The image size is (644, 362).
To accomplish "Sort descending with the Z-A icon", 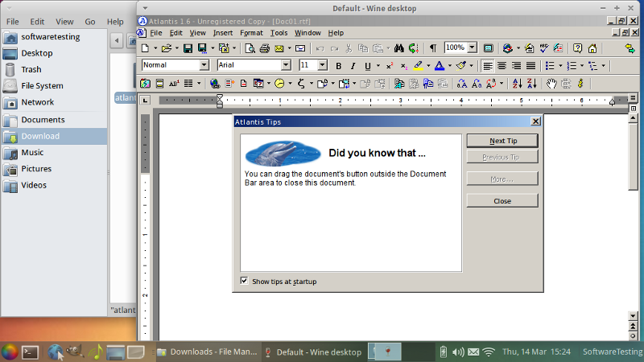I will point(532,84).
